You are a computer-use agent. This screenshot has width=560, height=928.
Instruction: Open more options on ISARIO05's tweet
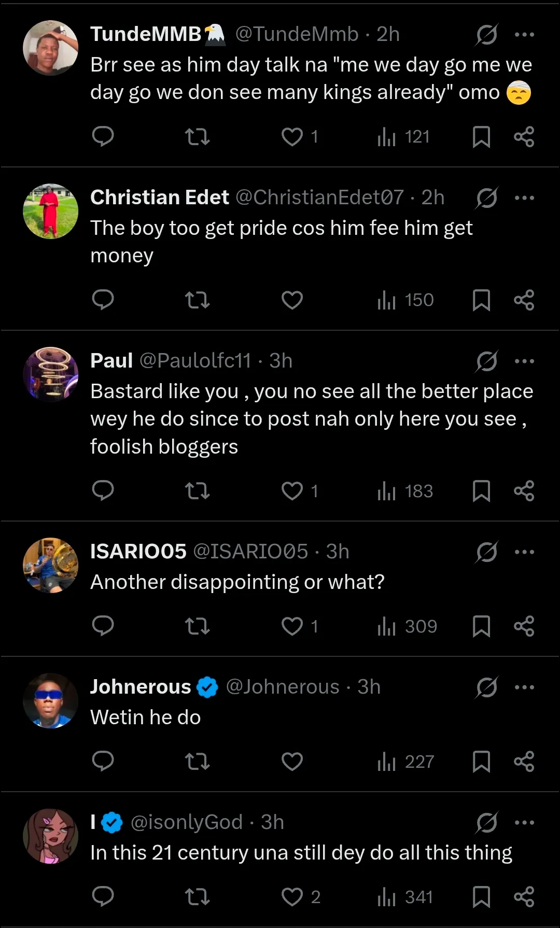(x=524, y=552)
